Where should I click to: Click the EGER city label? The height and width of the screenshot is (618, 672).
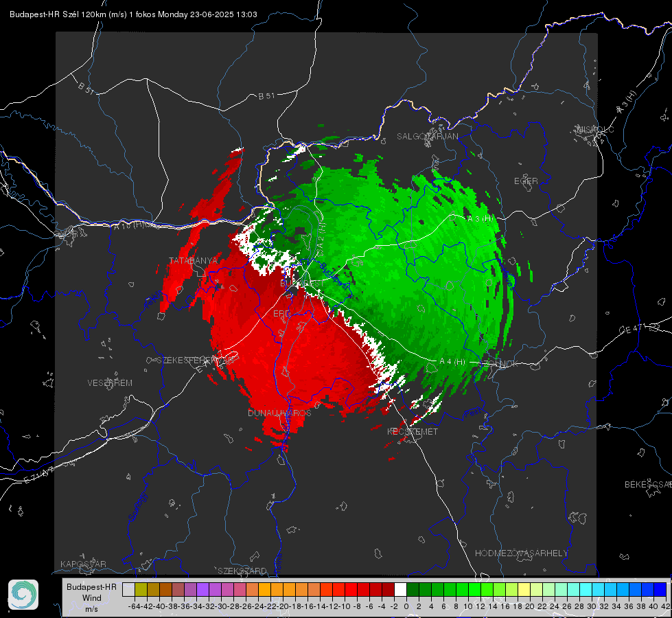point(526,181)
